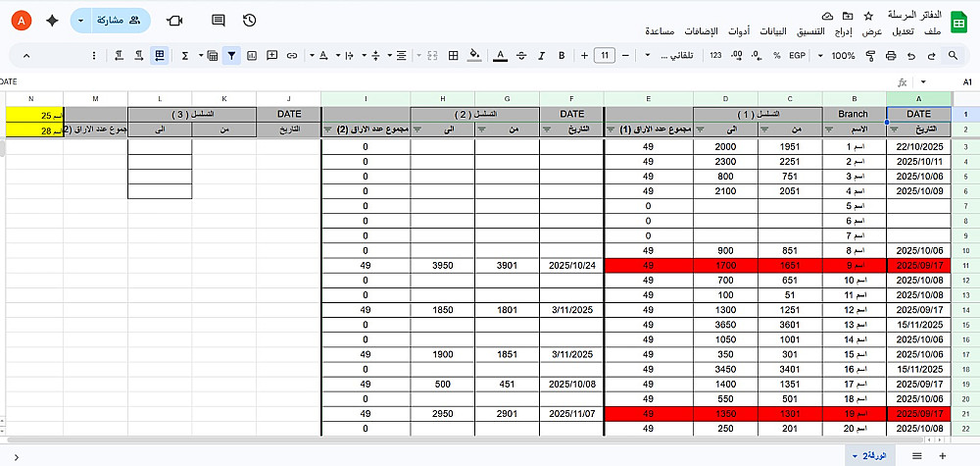
Task: Collapse the menus with chevron up
Action: tap(26, 56)
